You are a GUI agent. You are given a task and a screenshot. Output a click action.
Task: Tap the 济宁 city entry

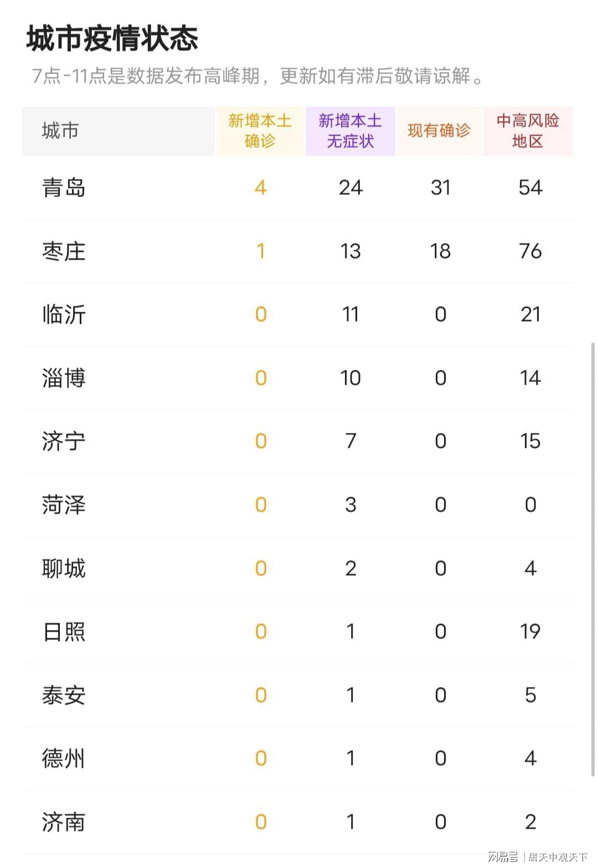[64, 441]
